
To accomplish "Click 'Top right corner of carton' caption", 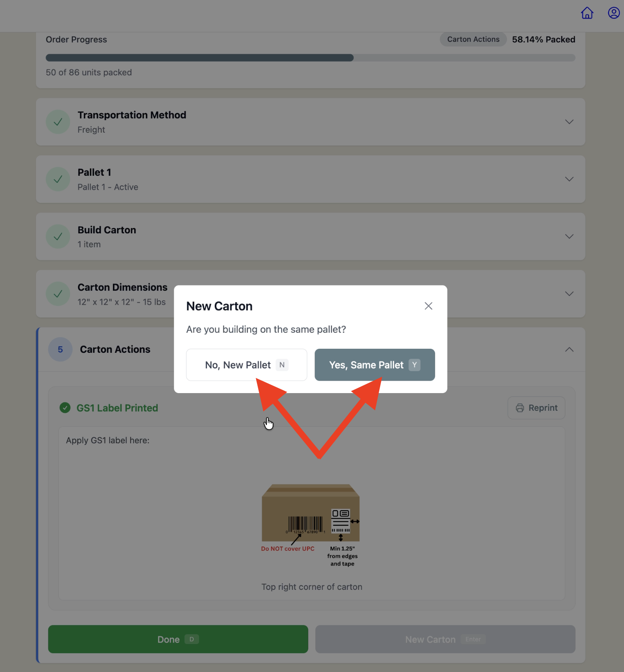I will 312,587.
